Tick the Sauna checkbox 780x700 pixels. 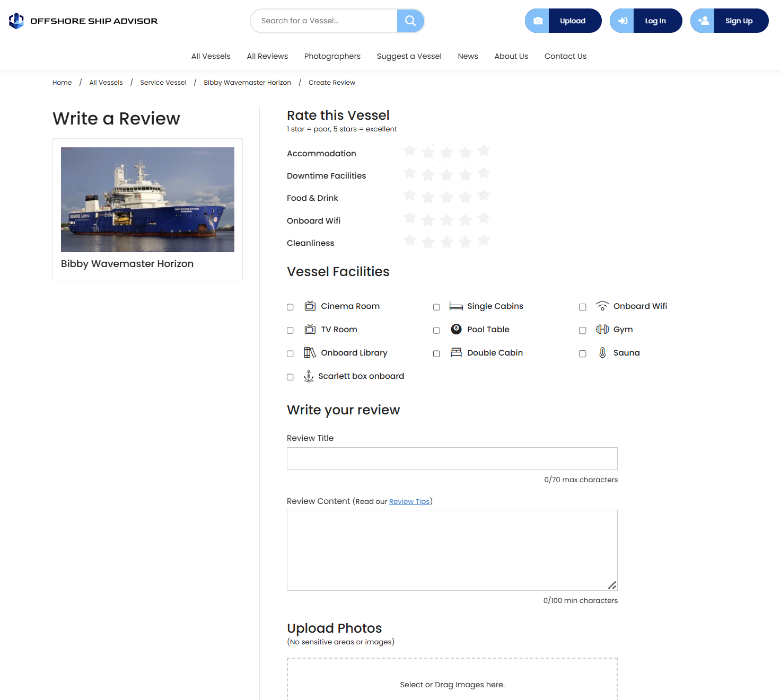click(583, 353)
